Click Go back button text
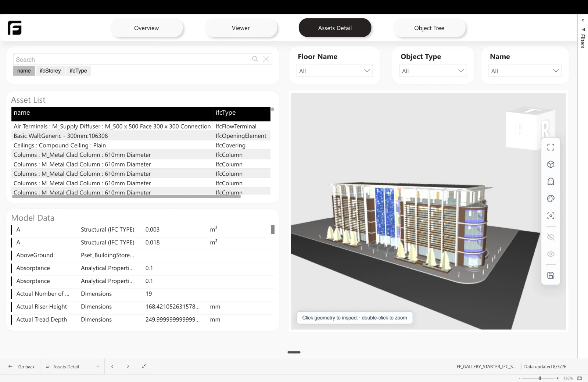The image size is (588, 382). click(x=26, y=367)
